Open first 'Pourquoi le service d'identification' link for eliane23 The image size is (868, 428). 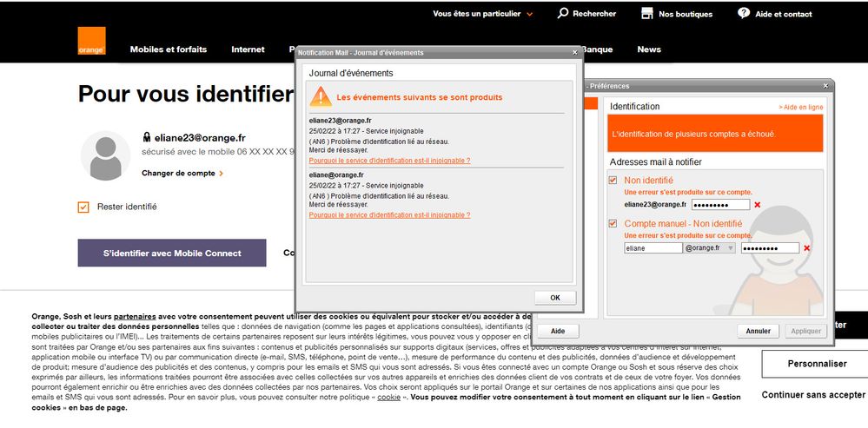tap(390, 161)
